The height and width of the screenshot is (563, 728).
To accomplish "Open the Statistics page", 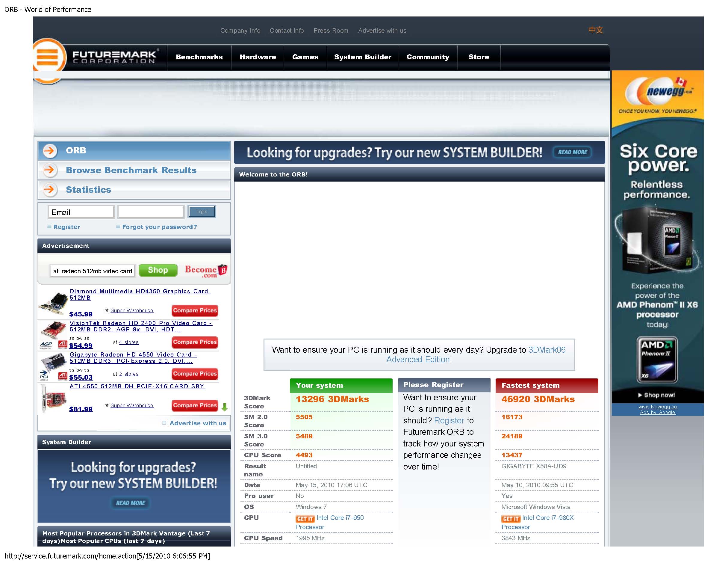I will (134, 190).
